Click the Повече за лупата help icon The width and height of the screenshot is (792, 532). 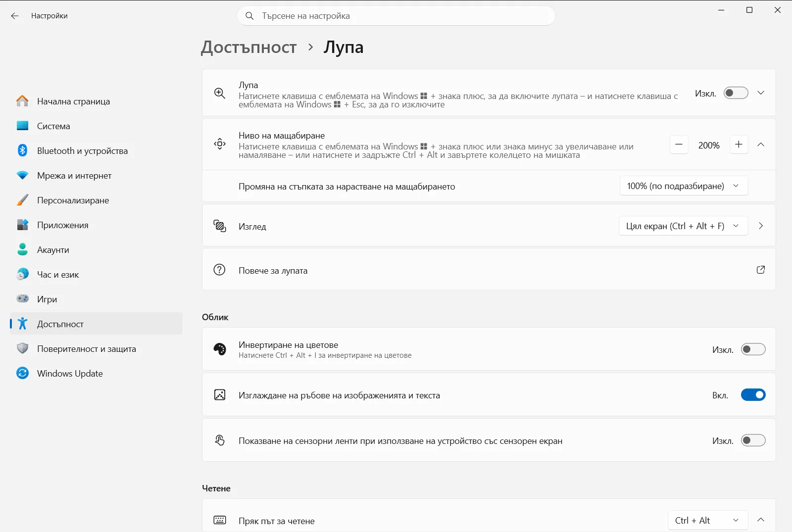219,270
